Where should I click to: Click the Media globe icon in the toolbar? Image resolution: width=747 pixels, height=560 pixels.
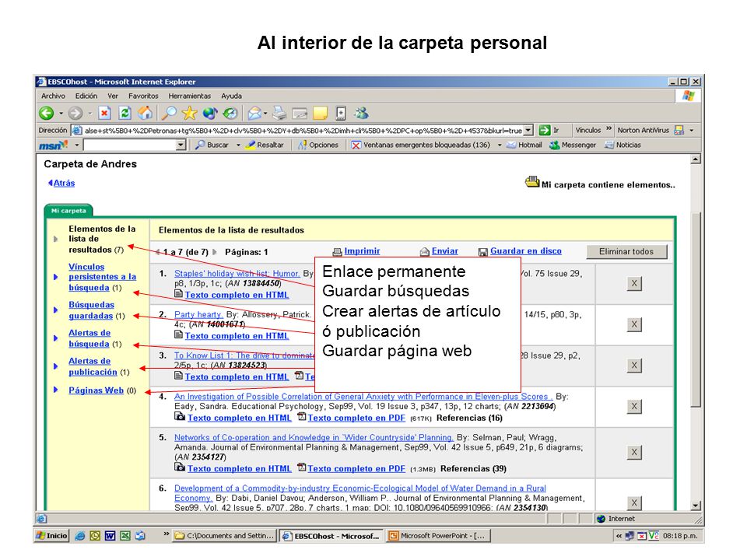point(209,114)
